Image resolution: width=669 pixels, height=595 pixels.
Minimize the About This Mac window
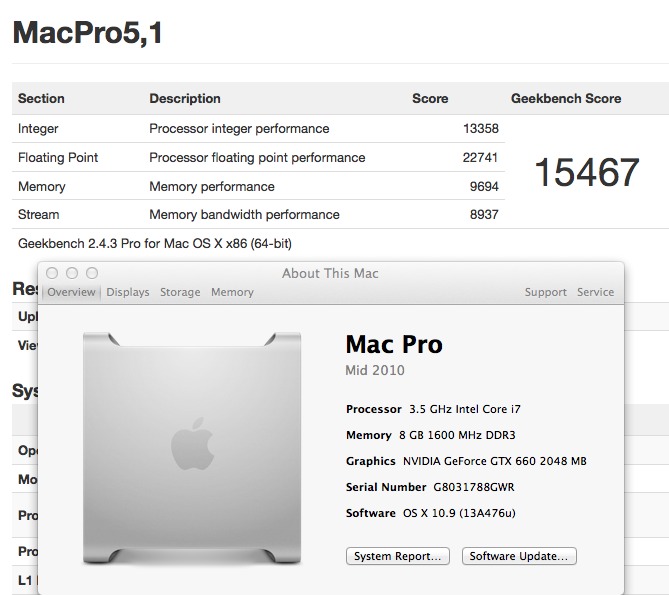coord(72,273)
